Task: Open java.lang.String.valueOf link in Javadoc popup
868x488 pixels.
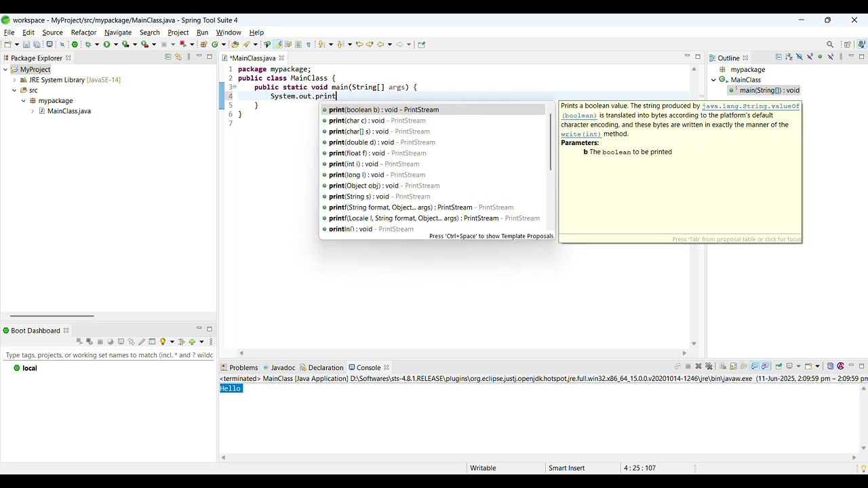Action: pos(751,106)
